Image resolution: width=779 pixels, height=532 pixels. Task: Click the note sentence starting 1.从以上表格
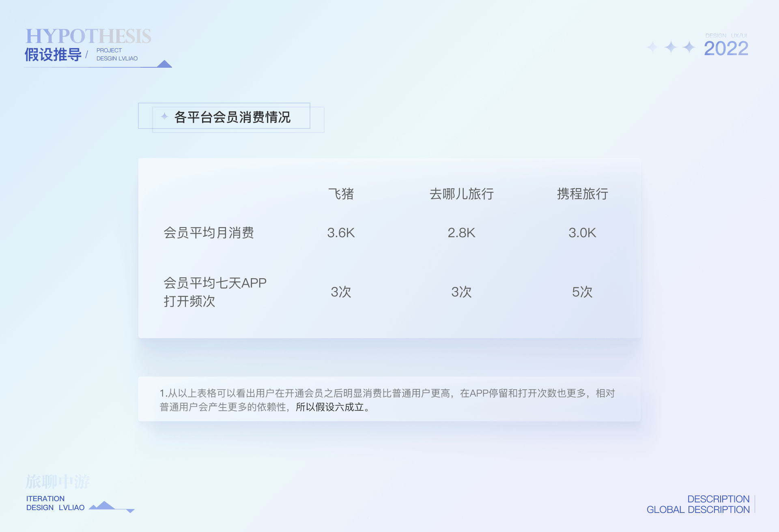click(x=387, y=400)
